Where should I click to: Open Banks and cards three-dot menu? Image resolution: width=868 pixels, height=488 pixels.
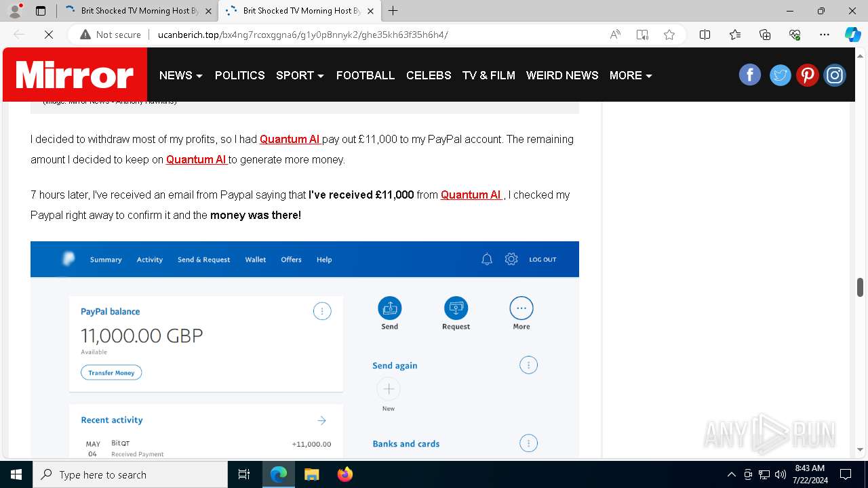[x=528, y=443]
